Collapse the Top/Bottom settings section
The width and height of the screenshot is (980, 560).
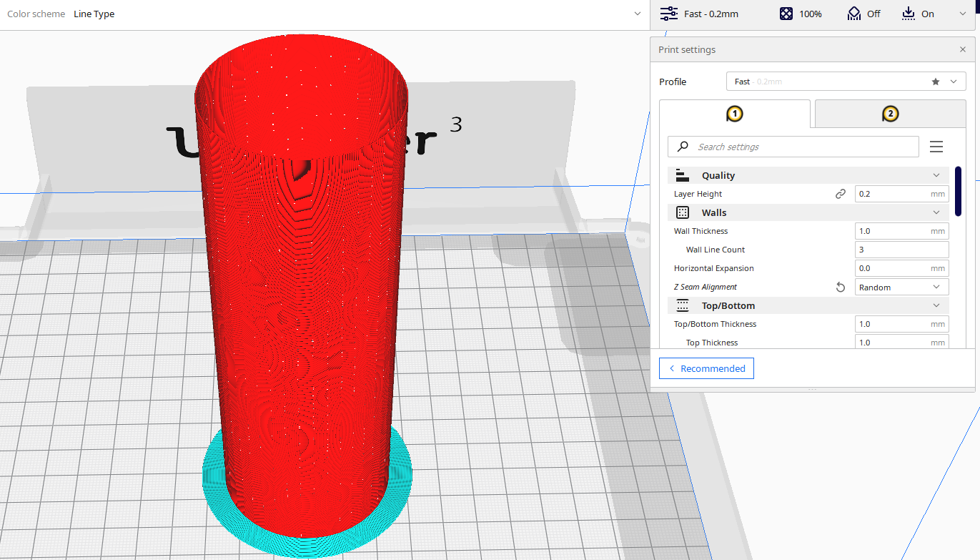point(936,305)
